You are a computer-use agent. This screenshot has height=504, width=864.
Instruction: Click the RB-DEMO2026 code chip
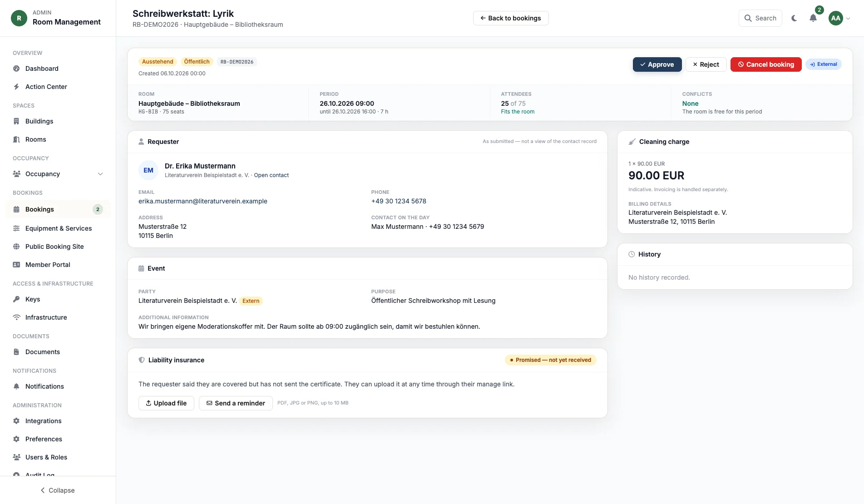pos(237,62)
